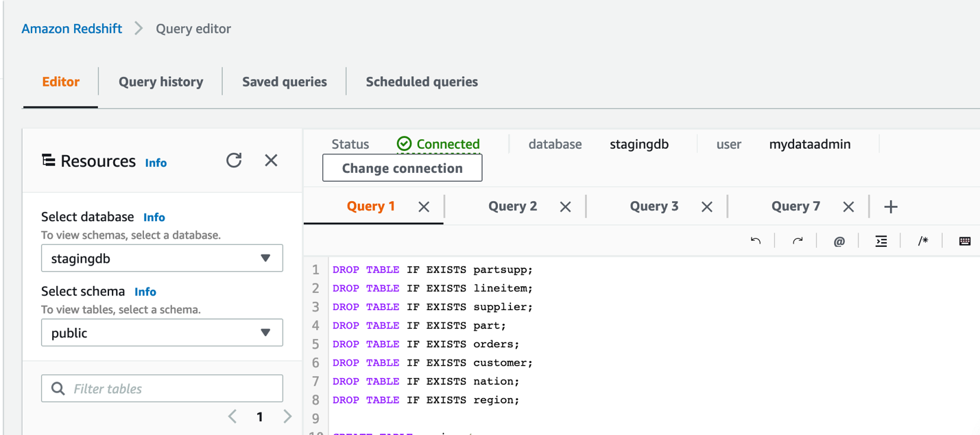Image resolution: width=980 pixels, height=435 pixels.
Task: Open the Amazon Redshift breadcrumb link
Action: click(72, 29)
